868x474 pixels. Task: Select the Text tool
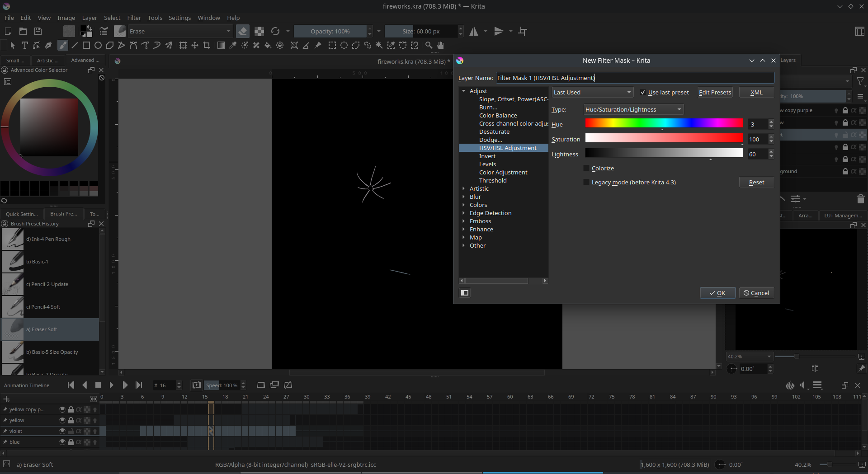coord(25,45)
